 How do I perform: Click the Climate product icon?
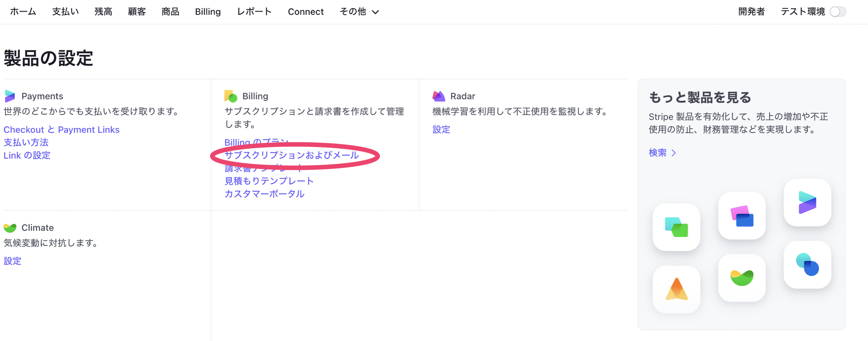[x=10, y=227]
